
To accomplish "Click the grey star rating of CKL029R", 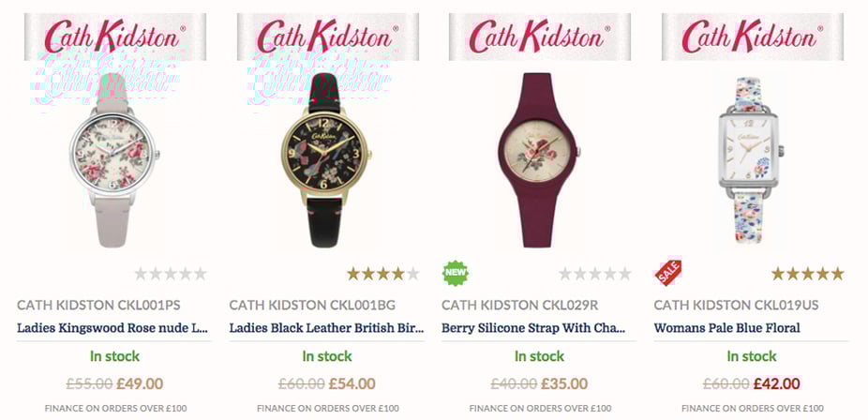I will [595, 274].
